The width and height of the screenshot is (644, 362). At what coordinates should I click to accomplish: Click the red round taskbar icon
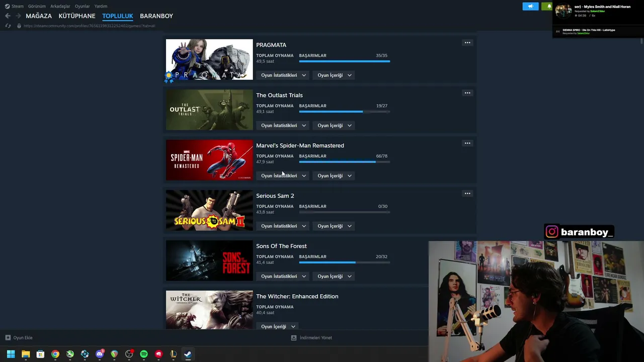(x=159, y=354)
